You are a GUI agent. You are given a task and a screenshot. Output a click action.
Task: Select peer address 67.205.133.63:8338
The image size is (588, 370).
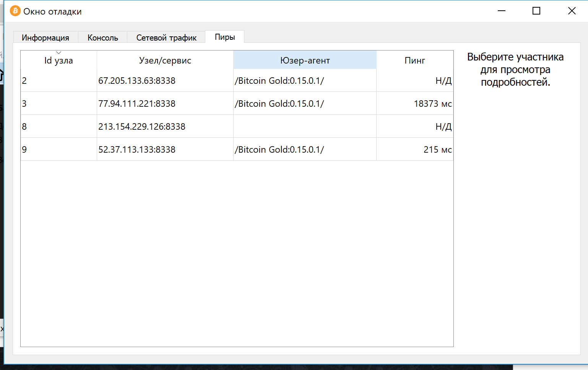coord(137,81)
